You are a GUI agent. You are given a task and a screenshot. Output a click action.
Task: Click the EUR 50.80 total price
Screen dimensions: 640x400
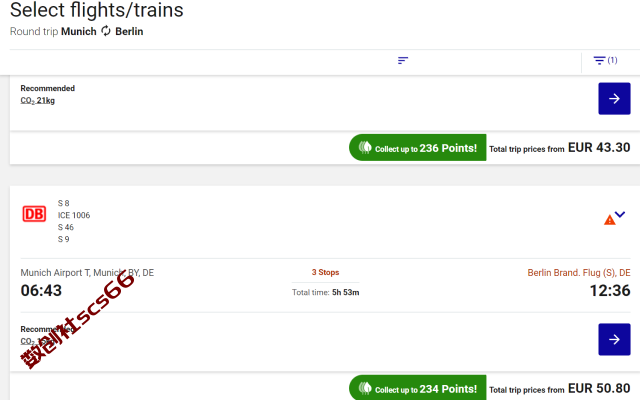coord(599,388)
